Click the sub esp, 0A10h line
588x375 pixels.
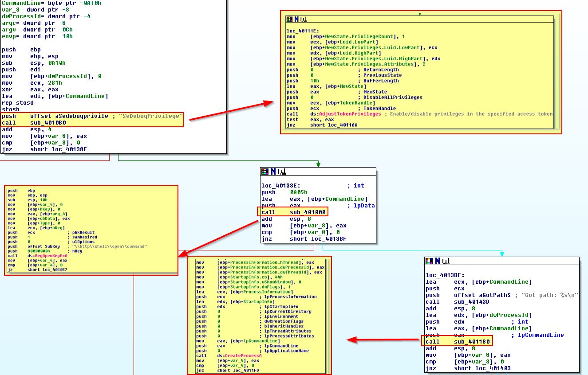[34, 63]
